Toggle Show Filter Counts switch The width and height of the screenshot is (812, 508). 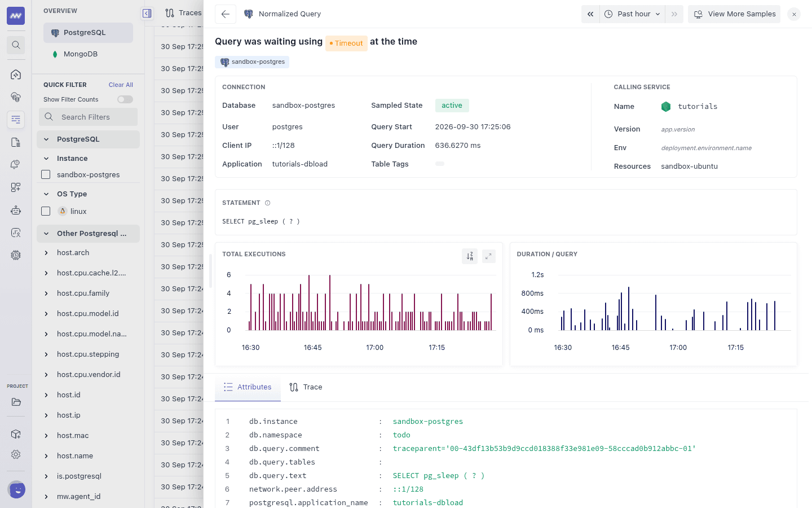click(x=125, y=99)
